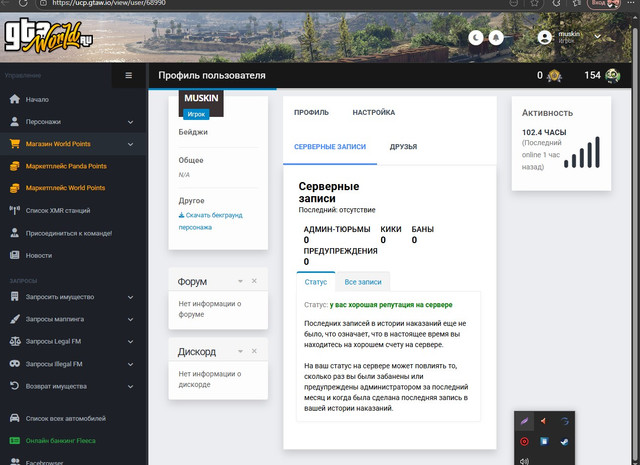Click the Panda Points 154 icon
640x465 pixels.
(613, 76)
